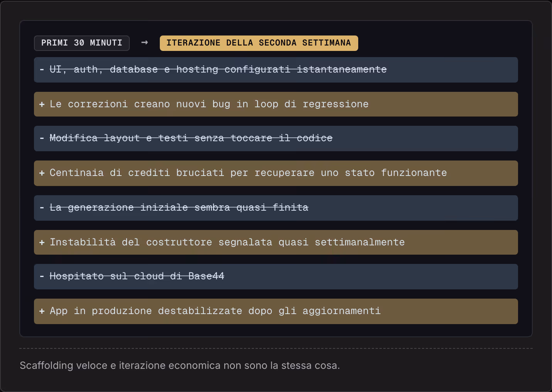Select the struck-through line 'Hospitato sul cloud di Base44'
Viewport: 552px width, 392px height.
(x=276, y=277)
